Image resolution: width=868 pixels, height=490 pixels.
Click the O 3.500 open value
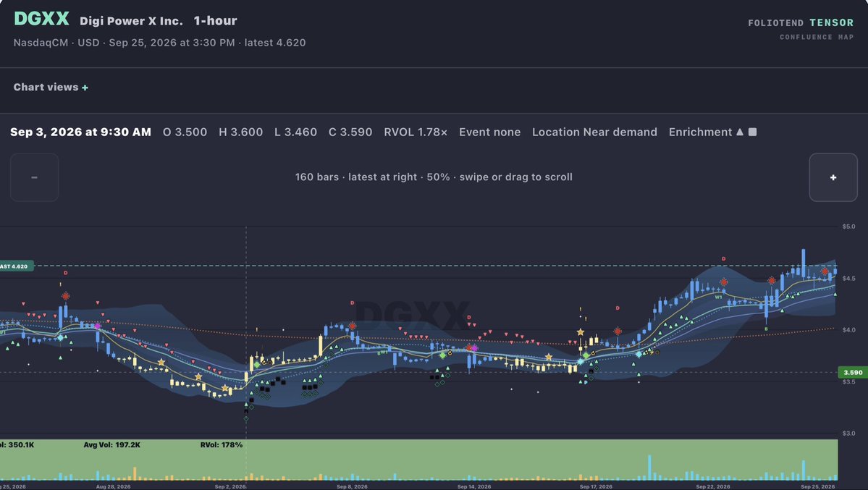tap(185, 132)
